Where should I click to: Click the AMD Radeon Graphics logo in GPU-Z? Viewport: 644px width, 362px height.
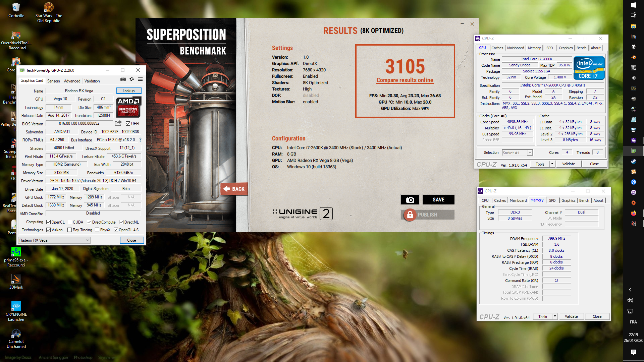coord(128,107)
